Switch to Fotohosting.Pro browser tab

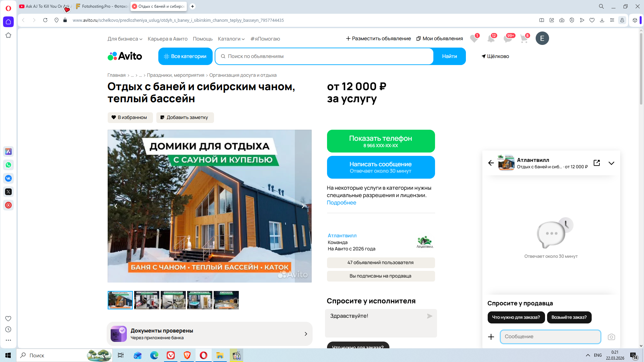coord(102,6)
